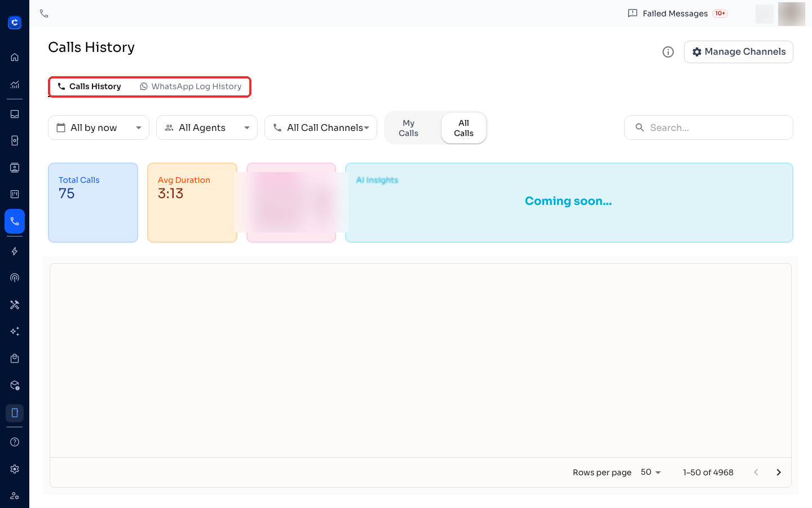Click the info circle icon near Manage Channels

click(x=668, y=52)
